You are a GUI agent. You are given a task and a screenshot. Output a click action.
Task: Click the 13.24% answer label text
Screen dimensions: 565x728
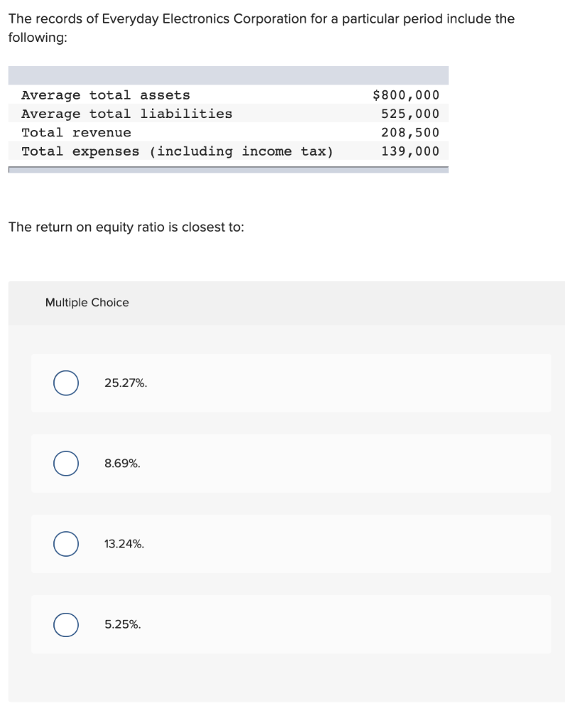coord(124,544)
